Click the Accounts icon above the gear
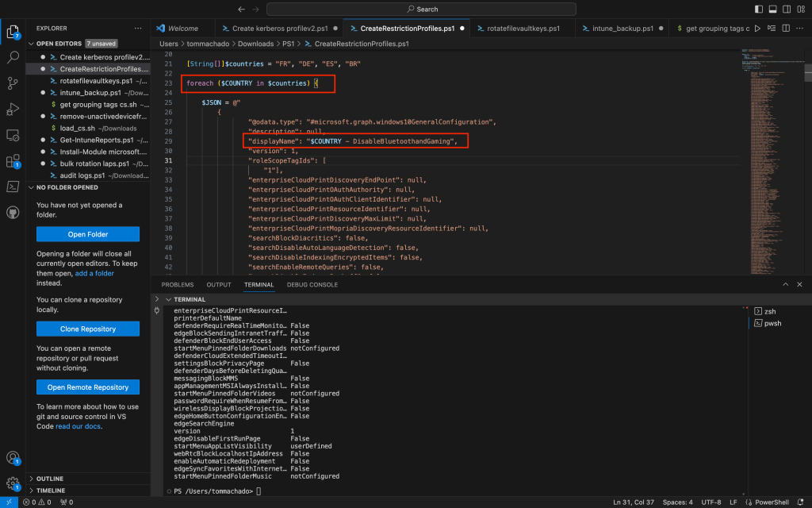 tap(12, 456)
